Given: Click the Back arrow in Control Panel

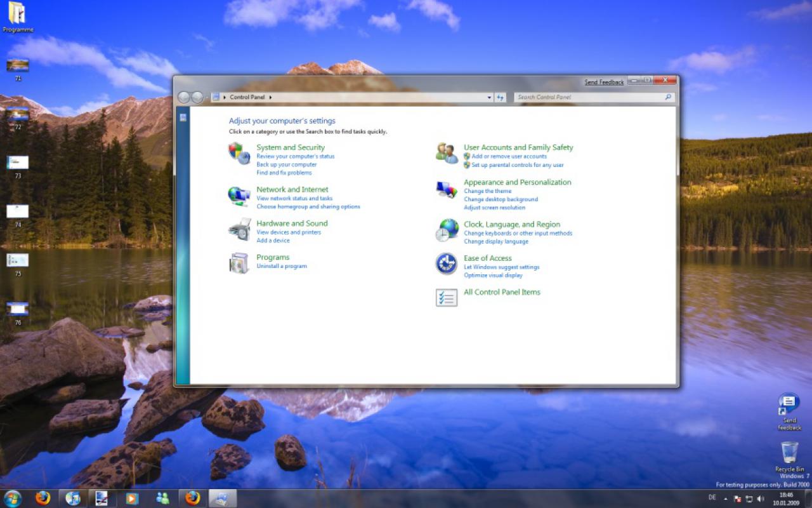Looking at the screenshot, I should coord(184,97).
